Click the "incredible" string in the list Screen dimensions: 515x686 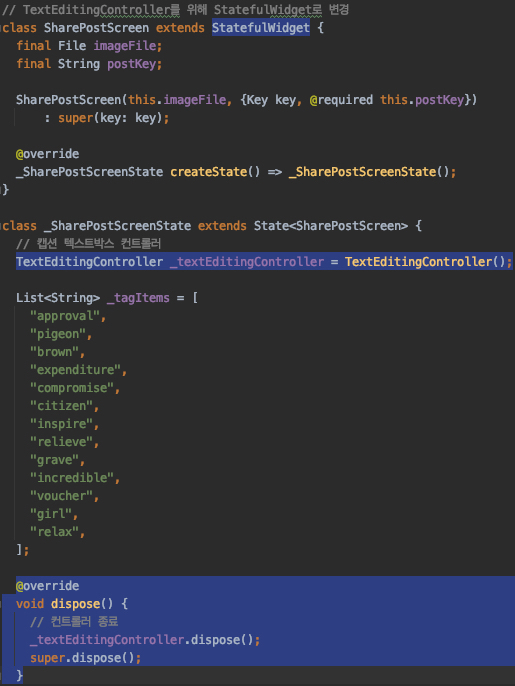point(72,477)
